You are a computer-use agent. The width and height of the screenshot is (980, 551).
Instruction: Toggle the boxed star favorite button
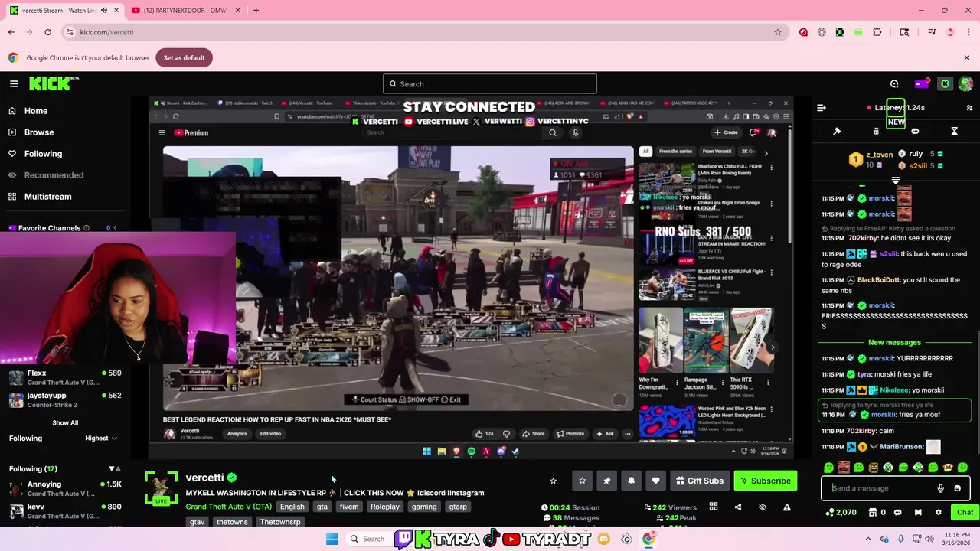click(582, 481)
